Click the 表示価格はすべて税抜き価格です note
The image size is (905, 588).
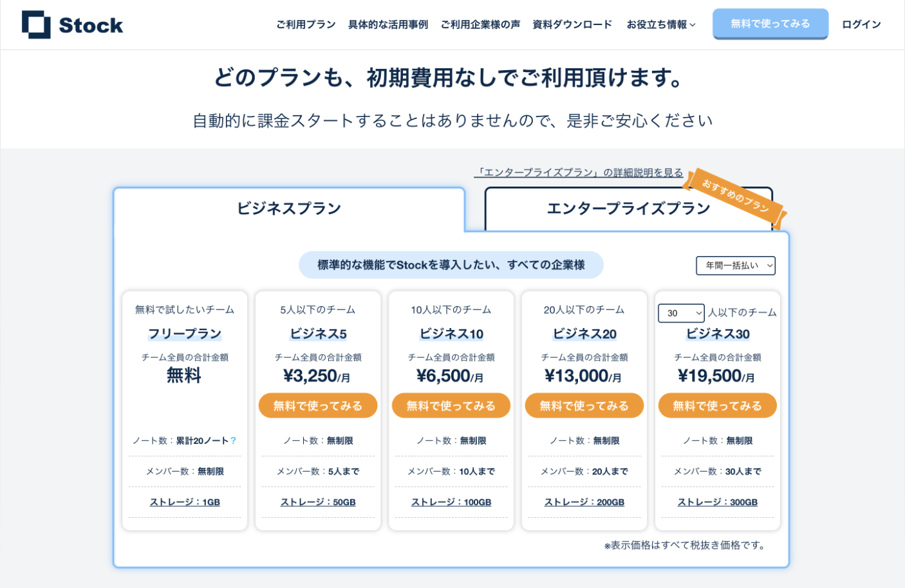coord(686,546)
